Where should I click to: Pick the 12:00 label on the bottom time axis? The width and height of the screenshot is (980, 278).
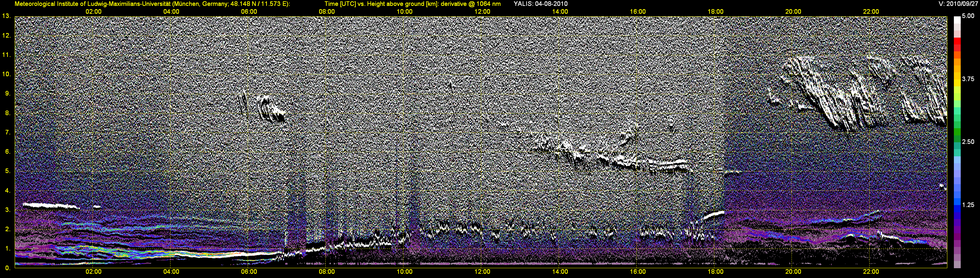(482, 272)
